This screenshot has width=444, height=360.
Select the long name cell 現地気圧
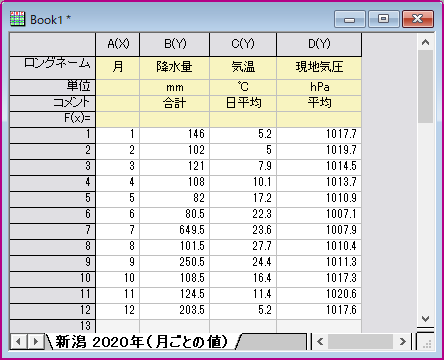coord(319,68)
